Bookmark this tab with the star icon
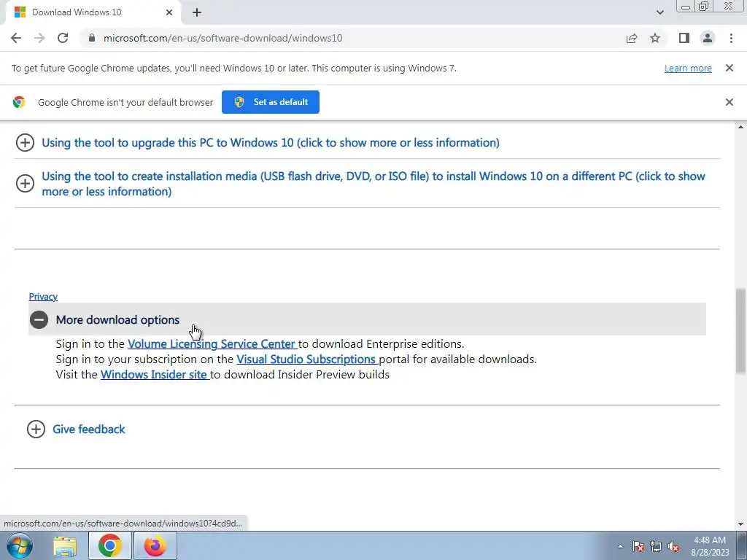This screenshot has height=560, width=747. click(x=655, y=38)
